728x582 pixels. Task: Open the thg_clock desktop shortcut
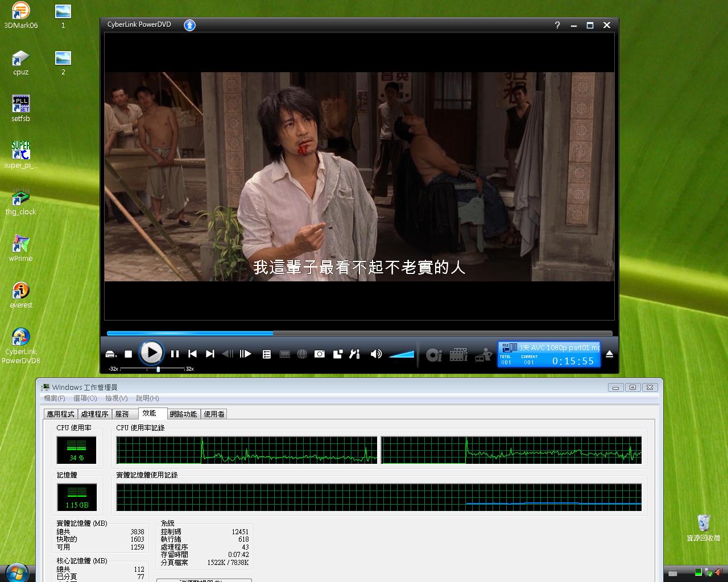20,202
